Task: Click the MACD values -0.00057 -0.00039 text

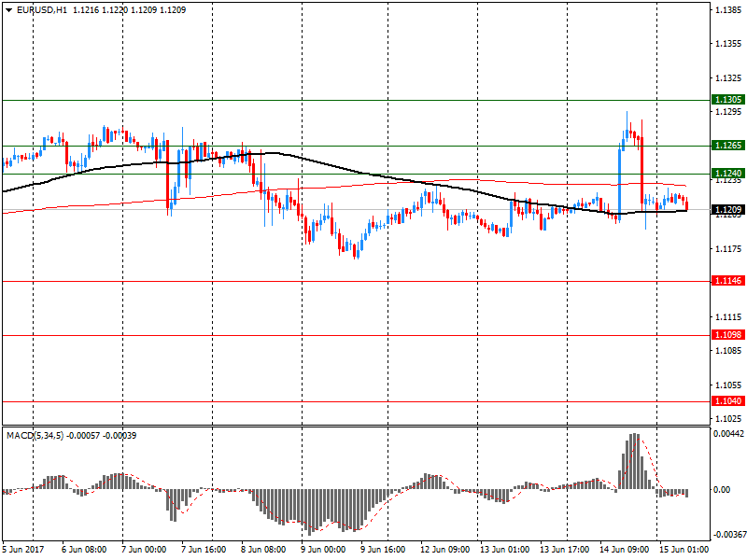Action: 102,435
